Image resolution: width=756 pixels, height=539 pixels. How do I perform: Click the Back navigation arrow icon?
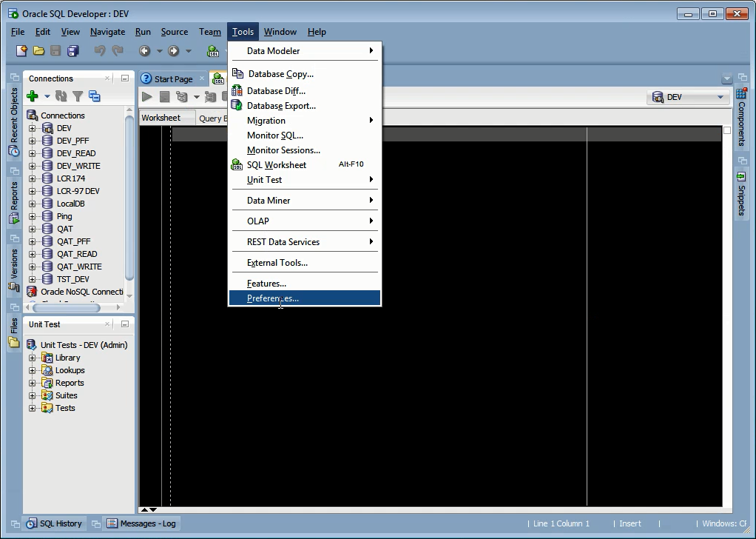click(x=145, y=50)
